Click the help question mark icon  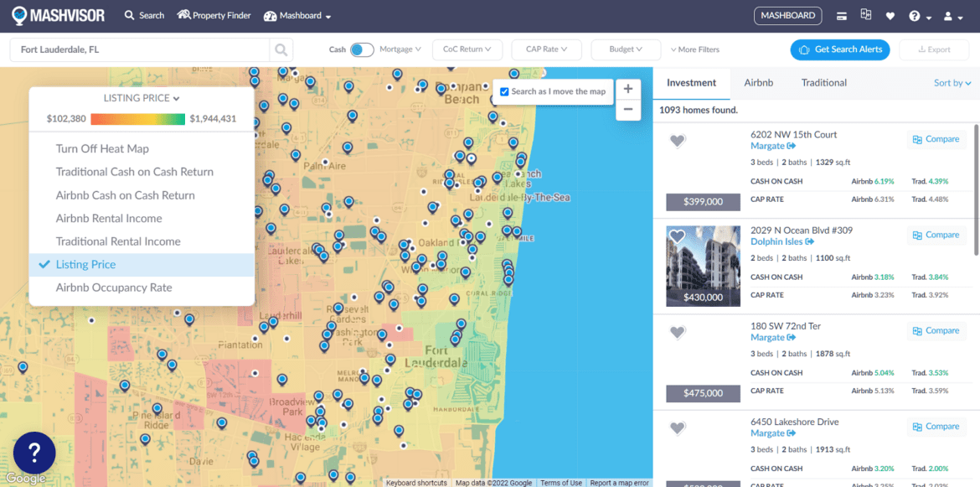pos(913,14)
